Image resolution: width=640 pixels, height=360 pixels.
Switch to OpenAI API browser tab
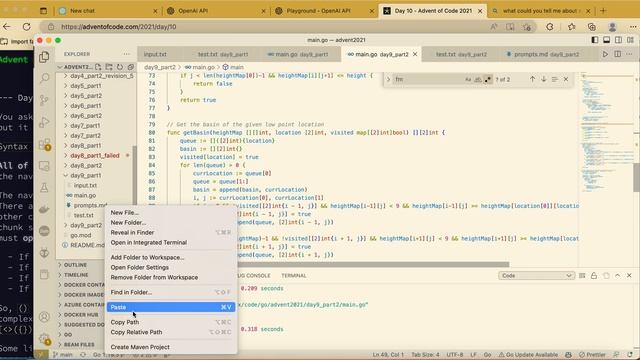(216, 11)
